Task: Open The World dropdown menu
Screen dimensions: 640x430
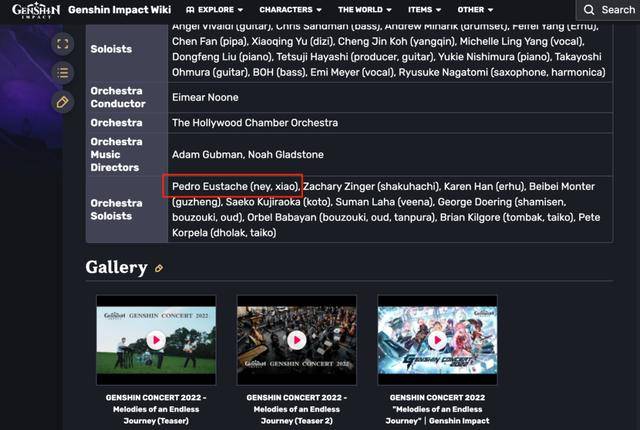Action: [x=364, y=10]
